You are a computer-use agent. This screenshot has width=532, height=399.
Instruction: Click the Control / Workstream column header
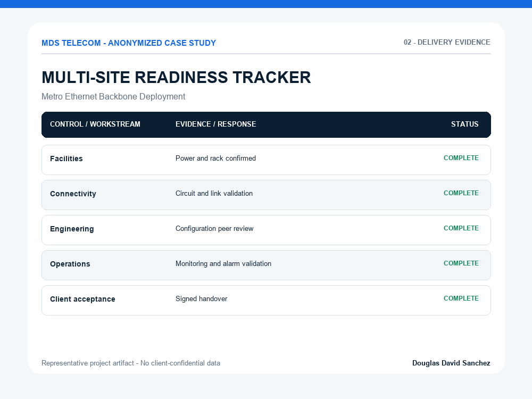tap(95, 124)
